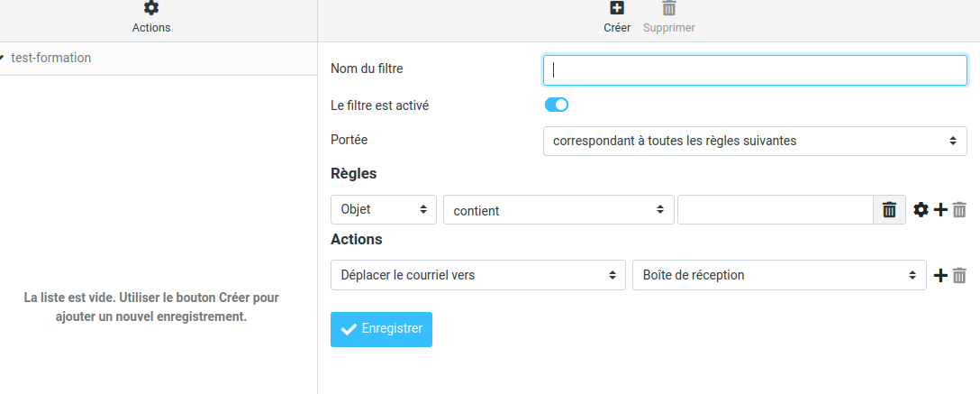Add a new rule with plus icon
The image size is (980, 394).
pyautogui.click(x=940, y=210)
